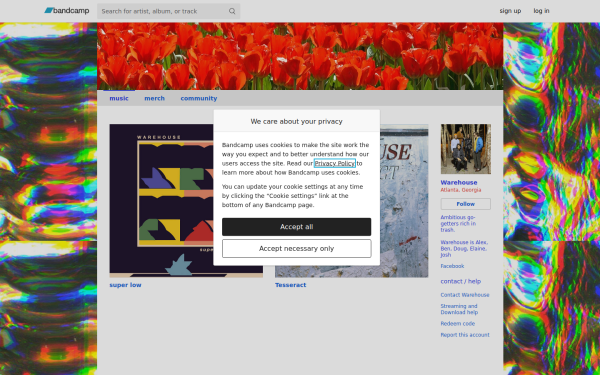The image size is (600, 375).
Task: Open the Privacy Policy link
Action: coord(335,163)
